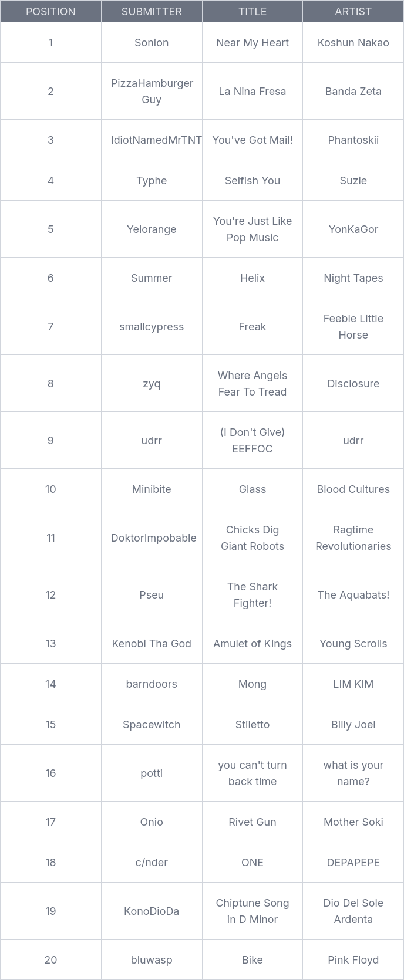Click artist Koshun Nakao
This screenshot has width=404, height=980.
click(x=353, y=42)
